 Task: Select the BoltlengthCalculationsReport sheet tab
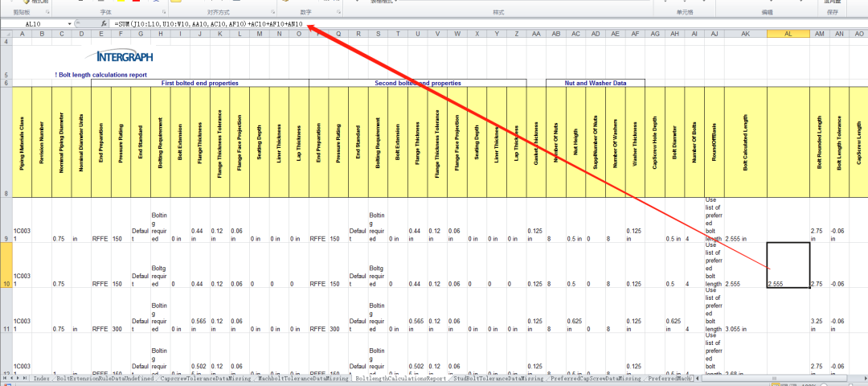coord(400,379)
